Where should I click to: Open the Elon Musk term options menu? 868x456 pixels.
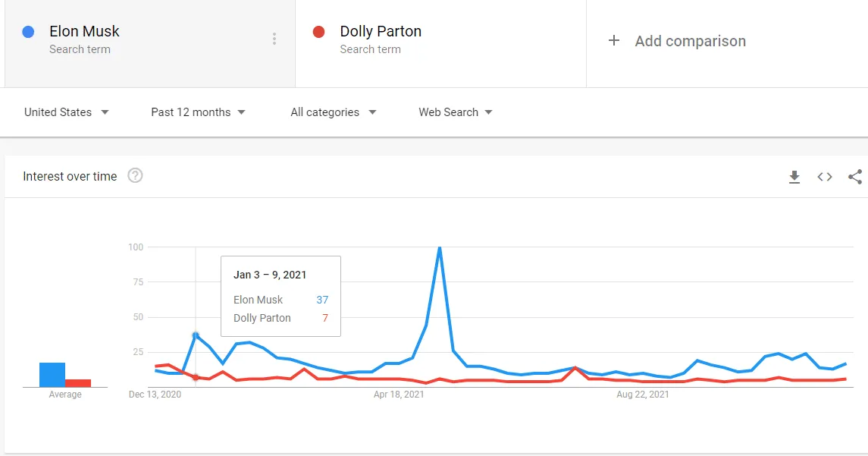point(274,39)
